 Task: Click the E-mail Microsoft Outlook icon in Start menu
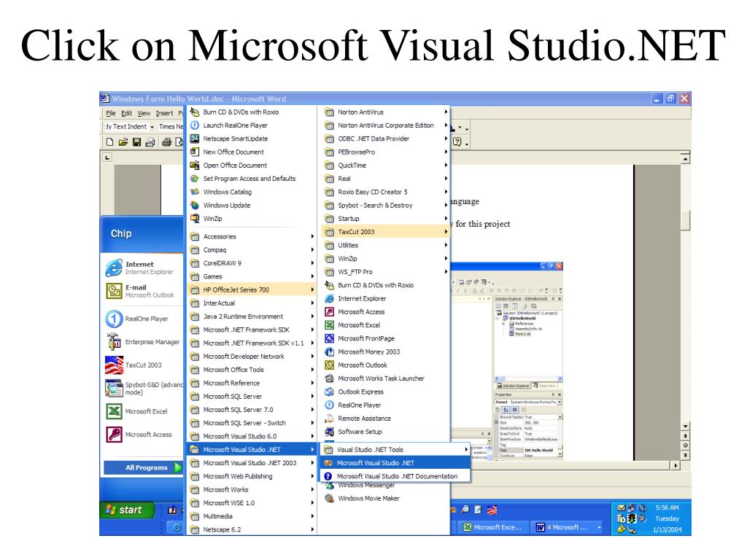coord(114,291)
